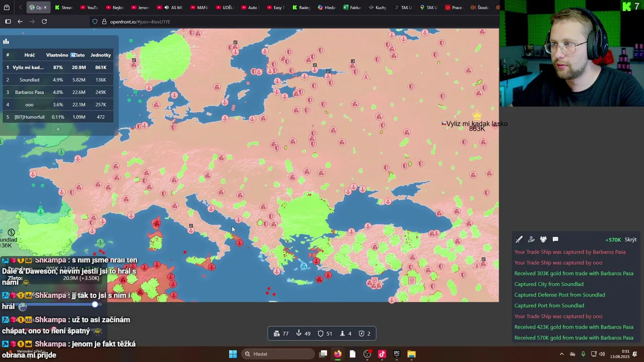
Task: Expand leaderboard with the plus button
Action: (58, 129)
